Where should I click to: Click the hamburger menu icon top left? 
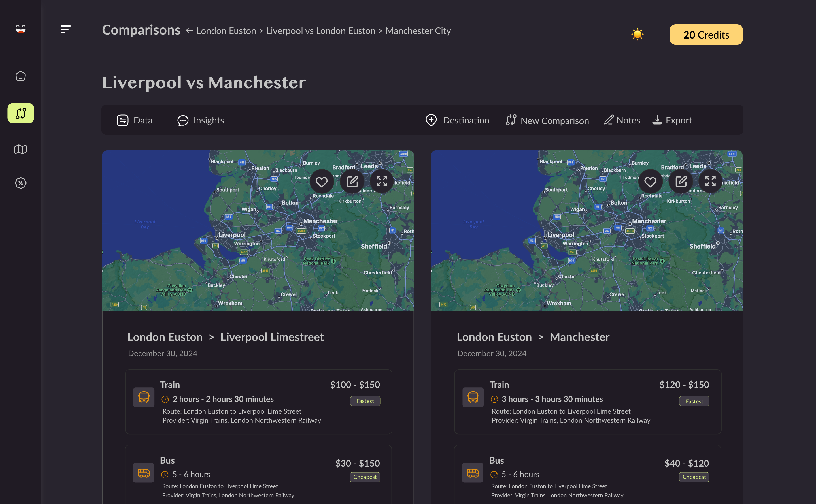pos(66,29)
